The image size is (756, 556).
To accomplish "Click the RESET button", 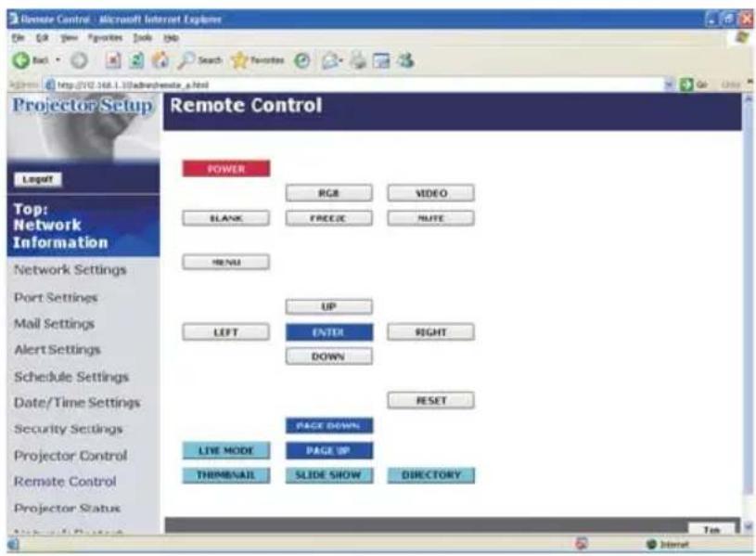I will point(431,400).
